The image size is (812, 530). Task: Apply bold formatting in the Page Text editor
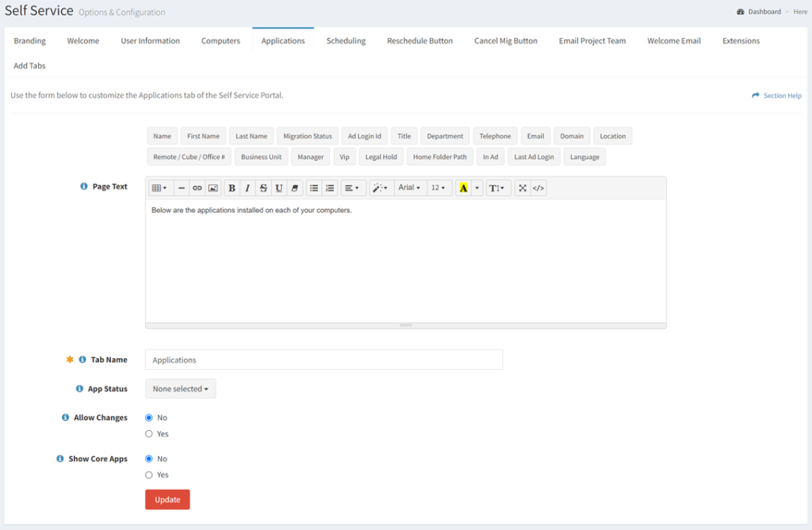click(x=232, y=188)
